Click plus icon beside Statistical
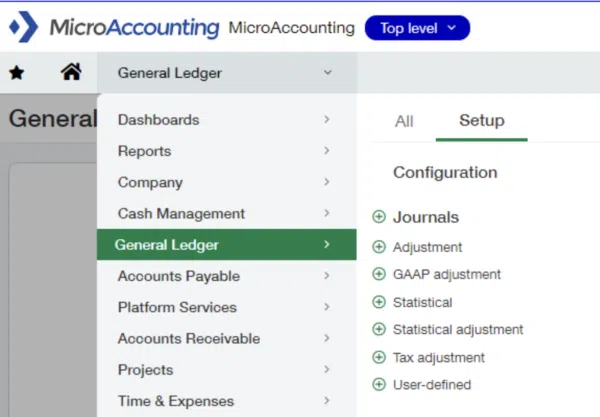Screen dimensions: 600x417 [x=379, y=302]
